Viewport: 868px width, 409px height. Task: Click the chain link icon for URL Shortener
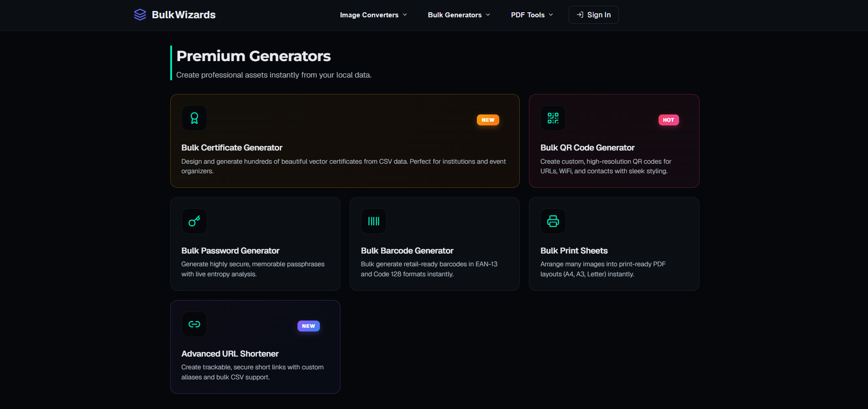(194, 324)
